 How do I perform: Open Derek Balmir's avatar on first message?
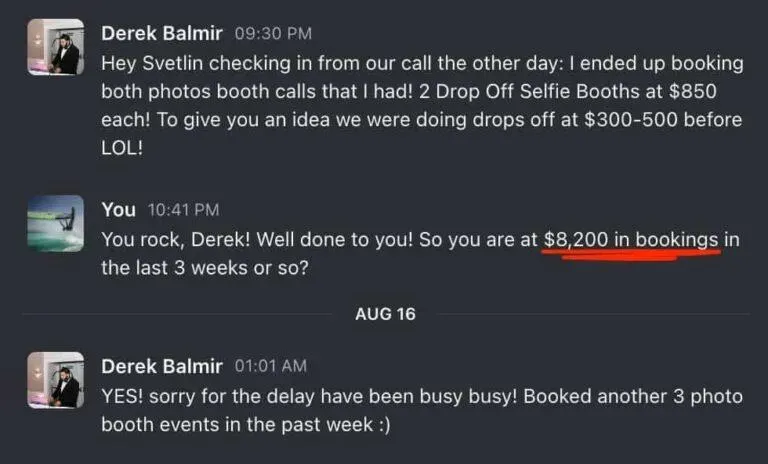[x=56, y=47]
